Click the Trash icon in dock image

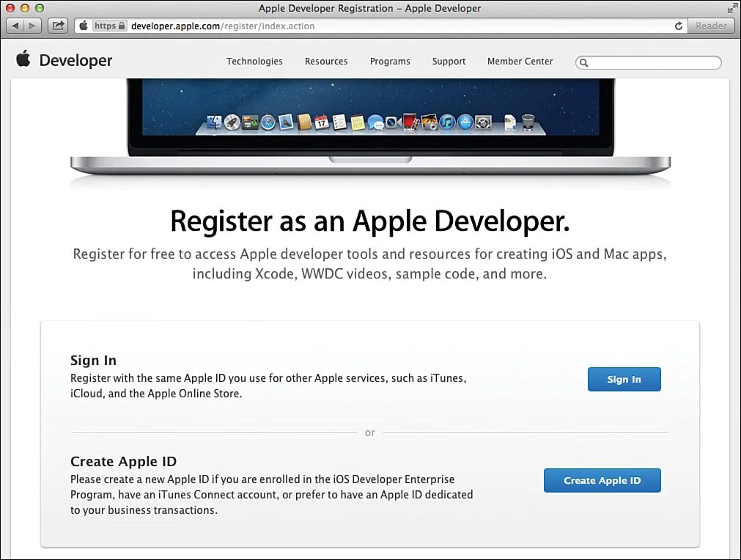pyautogui.click(x=528, y=122)
